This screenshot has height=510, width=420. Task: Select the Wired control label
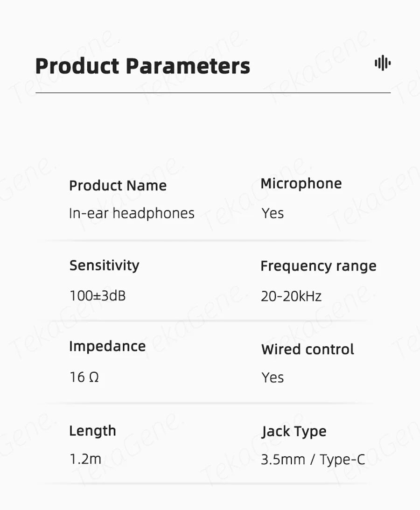point(308,349)
